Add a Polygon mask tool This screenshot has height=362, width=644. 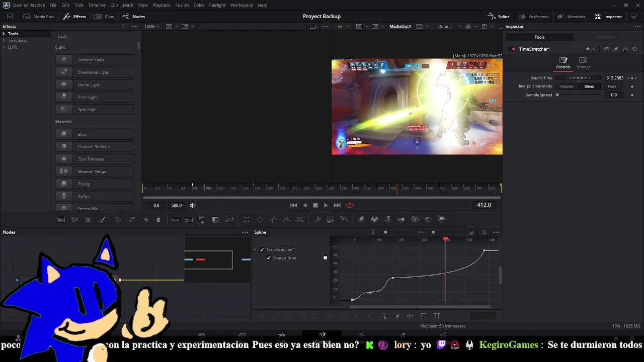pos(274,219)
